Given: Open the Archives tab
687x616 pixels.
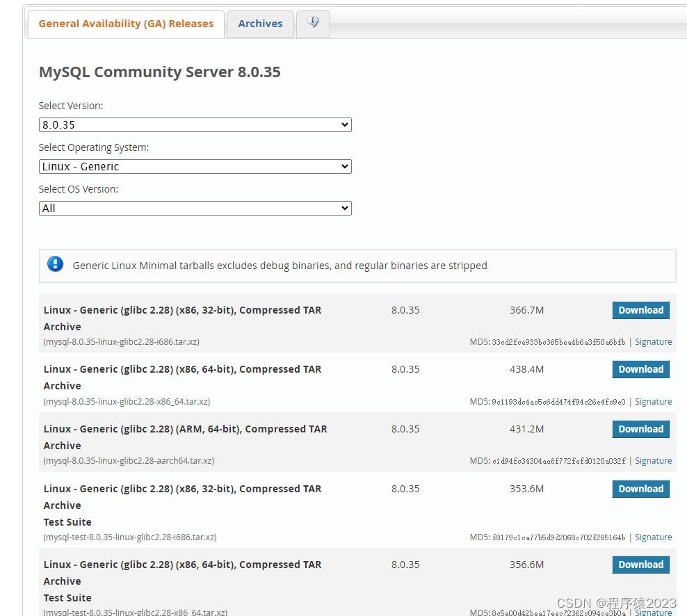Looking at the screenshot, I should [260, 24].
